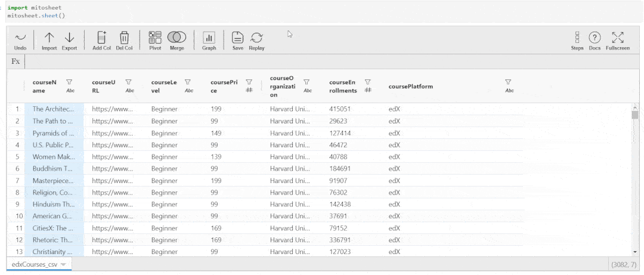Click cell 'Masterpiece...'
The height and width of the screenshot is (275, 644).
pos(54,181)
